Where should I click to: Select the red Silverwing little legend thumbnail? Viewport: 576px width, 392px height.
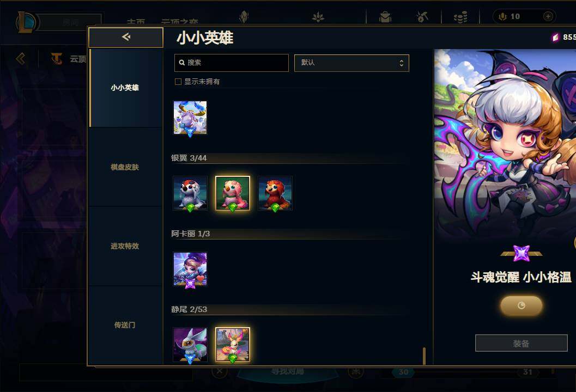(275, 193)
